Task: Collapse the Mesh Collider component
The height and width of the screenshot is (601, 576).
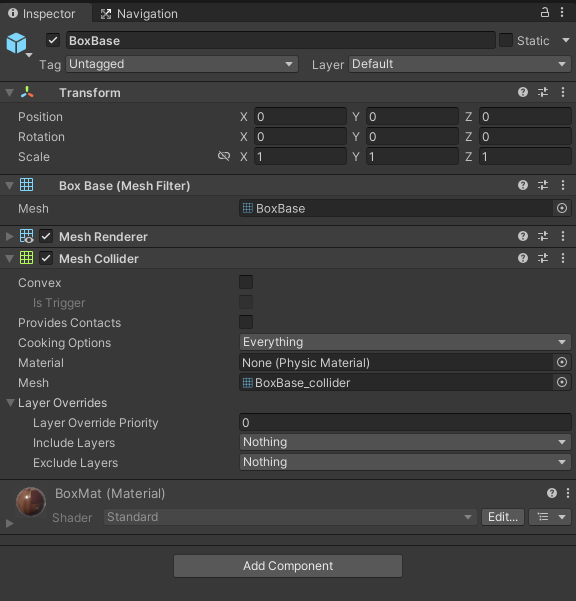Action: (10, 259)
